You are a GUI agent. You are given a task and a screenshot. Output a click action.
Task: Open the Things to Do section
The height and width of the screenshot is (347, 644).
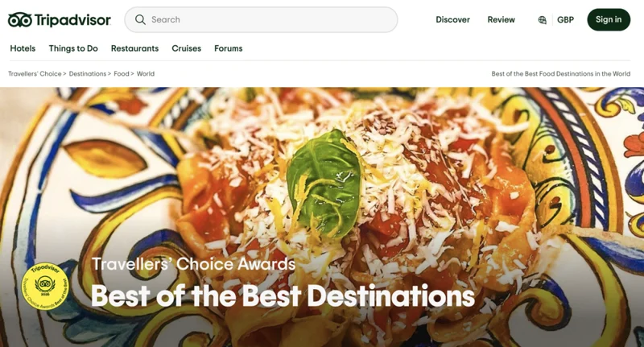pyautogui.click(x=73, y=48)
